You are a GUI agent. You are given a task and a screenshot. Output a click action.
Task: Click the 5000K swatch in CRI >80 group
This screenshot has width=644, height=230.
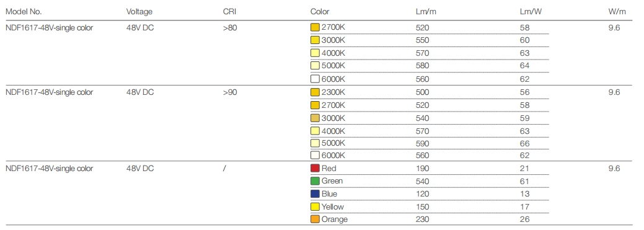coord(315,65)
